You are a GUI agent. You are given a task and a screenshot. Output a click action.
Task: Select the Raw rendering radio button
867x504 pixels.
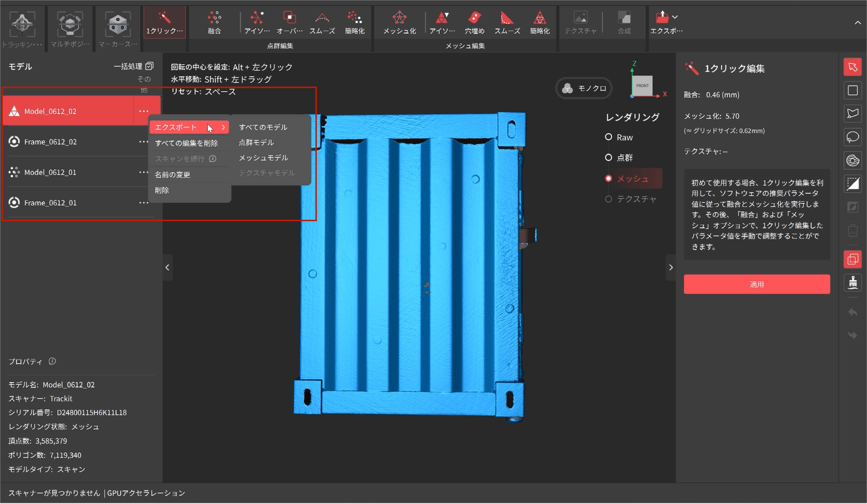click(x=608, y=137)
